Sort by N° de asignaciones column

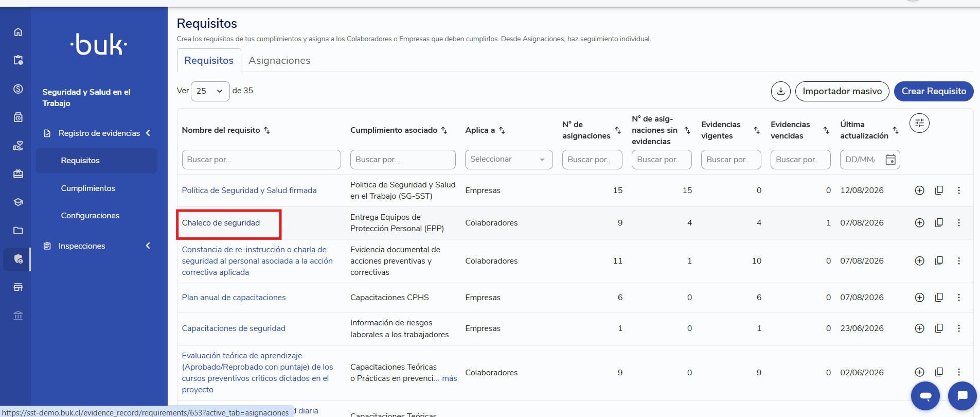pyautogui.click(x=618, y=130)
